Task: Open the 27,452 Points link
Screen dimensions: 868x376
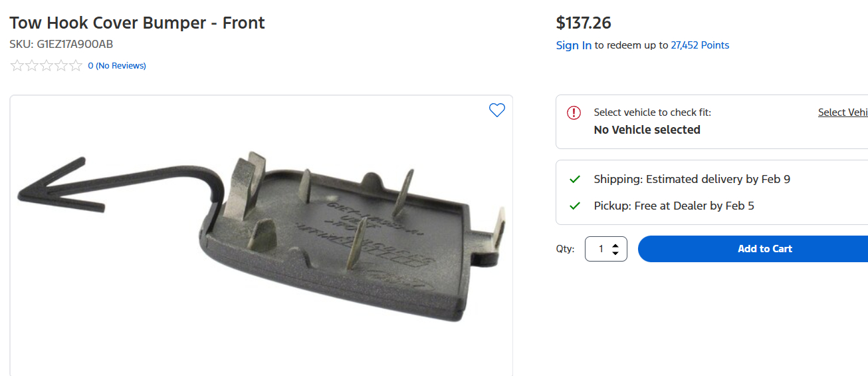Action: click(700, 45)
